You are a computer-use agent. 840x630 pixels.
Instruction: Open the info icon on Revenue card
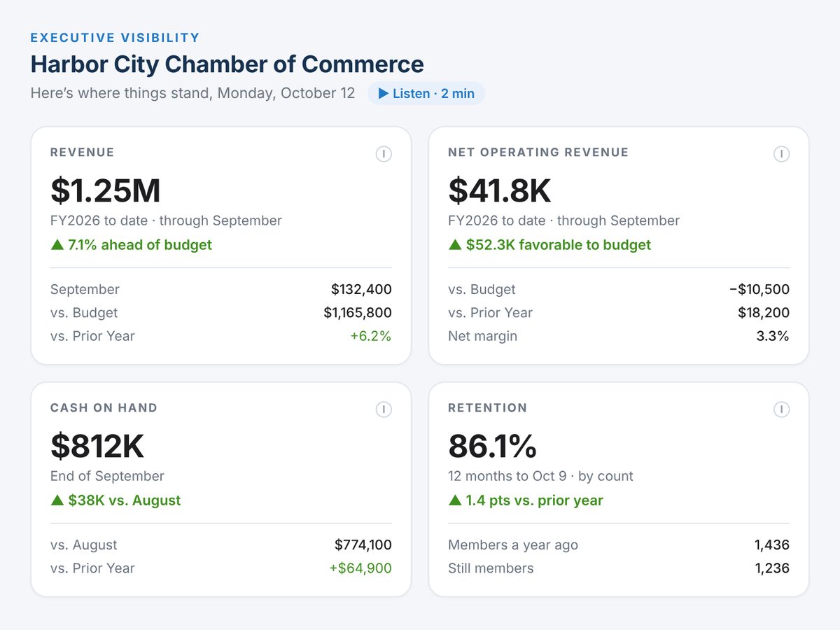click(x=384, y=154)
